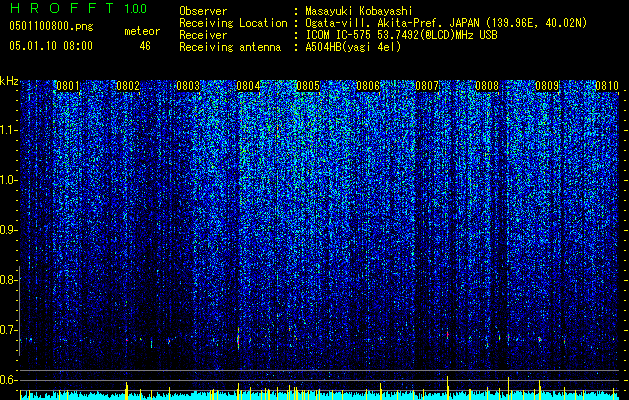Click the 0.8 kHz frequency axis label

(8, 280)
